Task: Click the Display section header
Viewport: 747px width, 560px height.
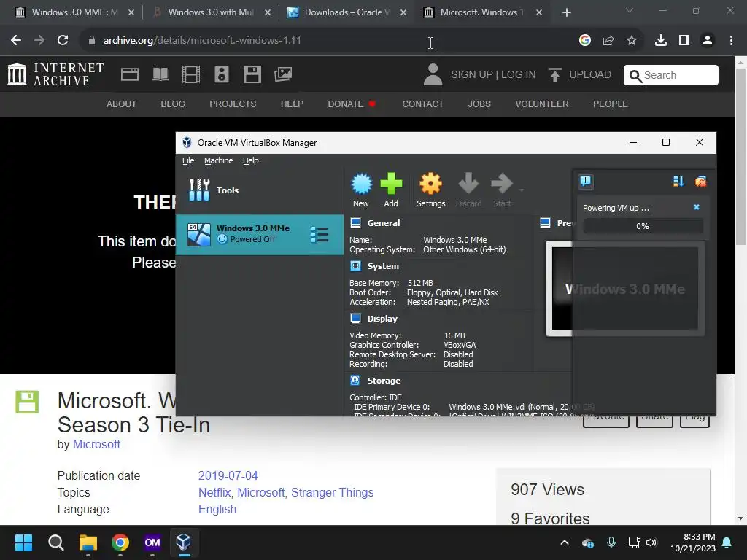Action: coord(382,319)
